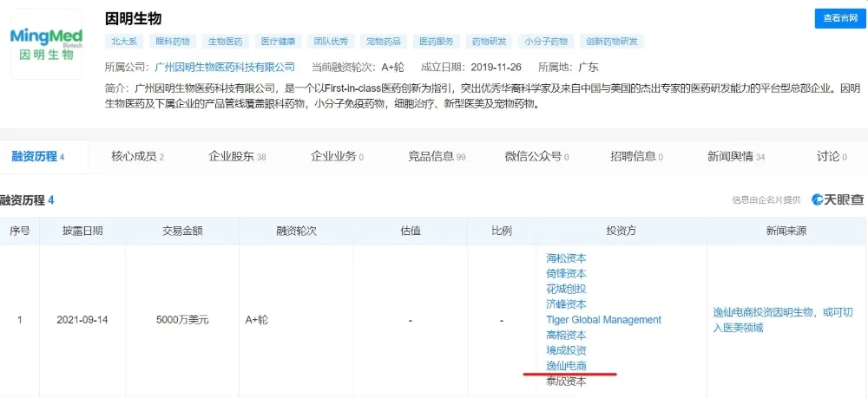Click the 交易金额 column header
The image size is (868, 398).
click(182, 231)
